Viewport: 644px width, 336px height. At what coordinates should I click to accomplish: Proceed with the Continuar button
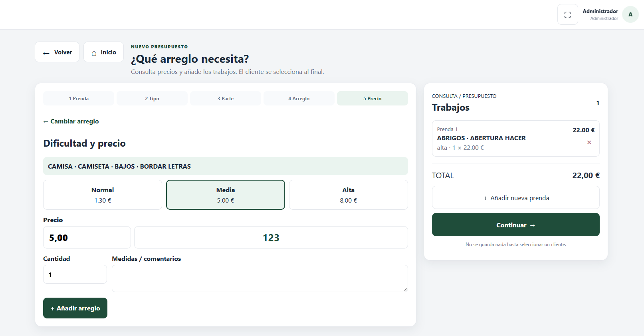tap(516, 225)
